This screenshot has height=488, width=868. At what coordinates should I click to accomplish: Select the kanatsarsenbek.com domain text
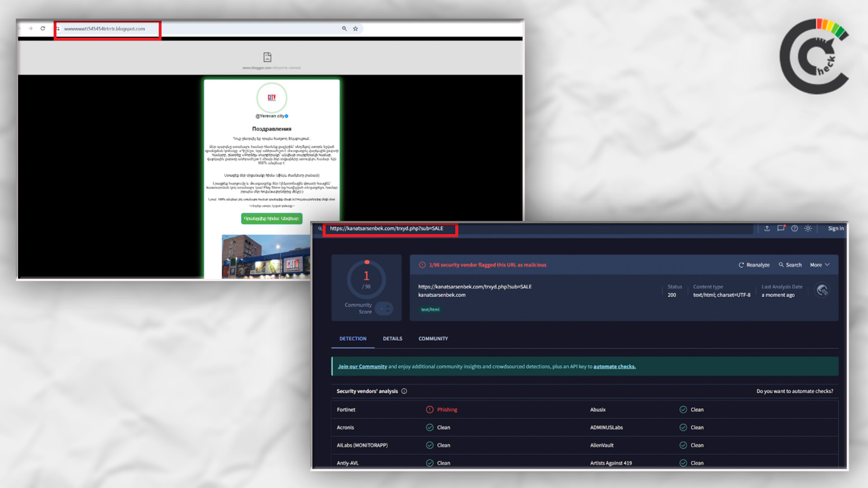pos(442,295)
